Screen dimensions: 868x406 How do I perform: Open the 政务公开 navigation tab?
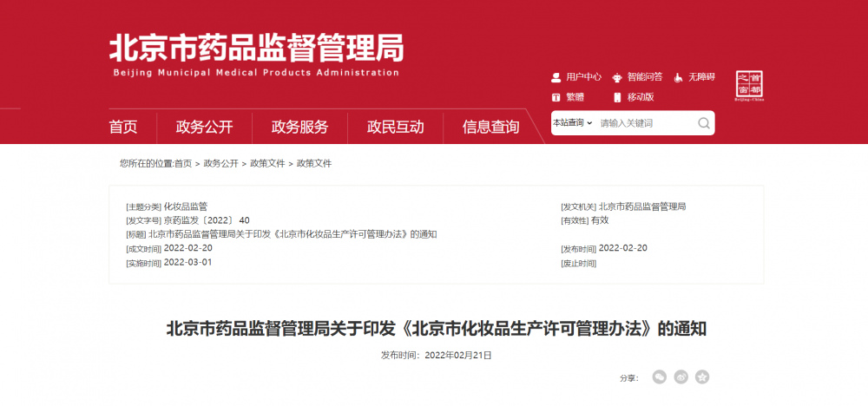[x=204, y=128]
